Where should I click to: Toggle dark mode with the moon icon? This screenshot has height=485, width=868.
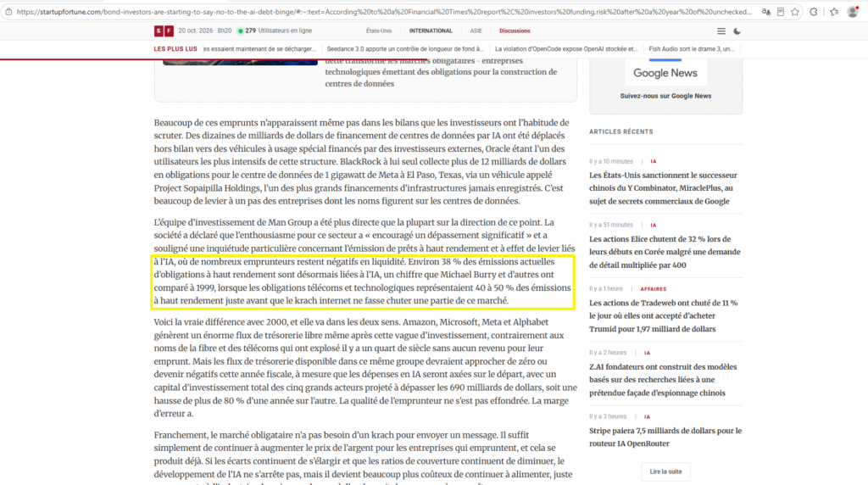(737, 31)
